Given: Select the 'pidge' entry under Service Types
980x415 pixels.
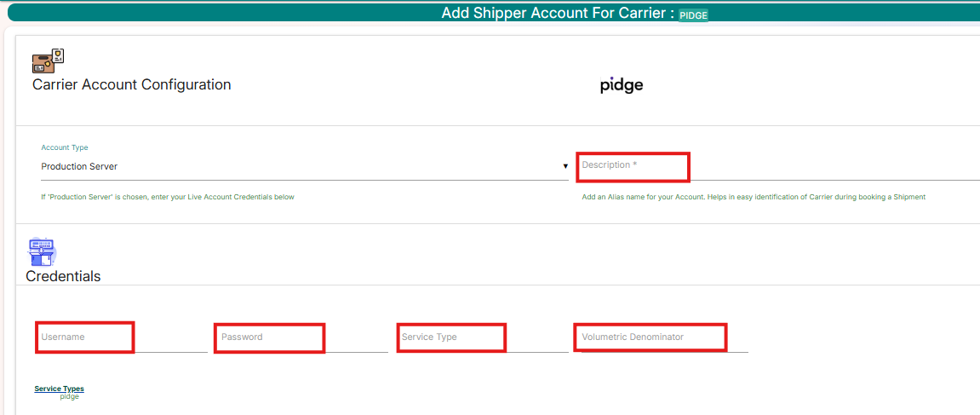Looking at the screenshot, I should 69,396.
